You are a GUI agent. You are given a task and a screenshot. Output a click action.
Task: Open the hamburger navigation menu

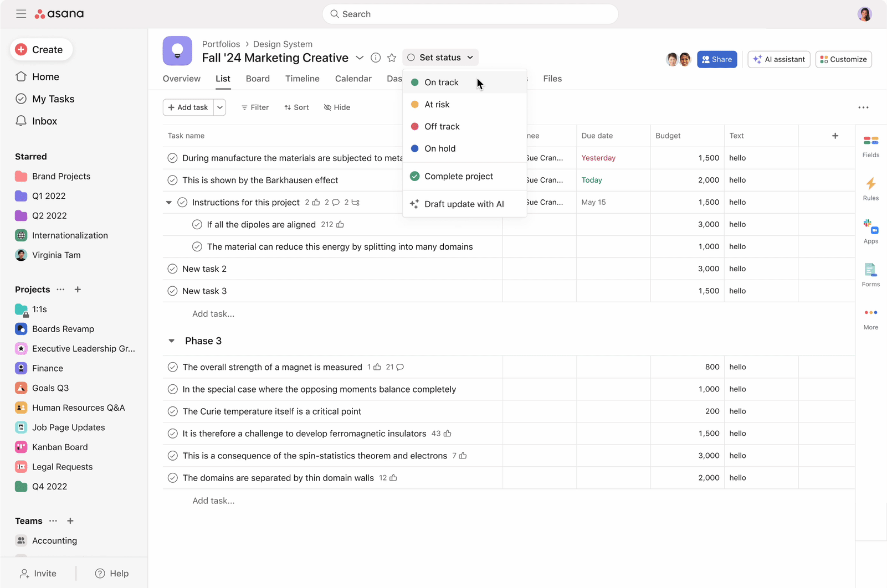21,14
